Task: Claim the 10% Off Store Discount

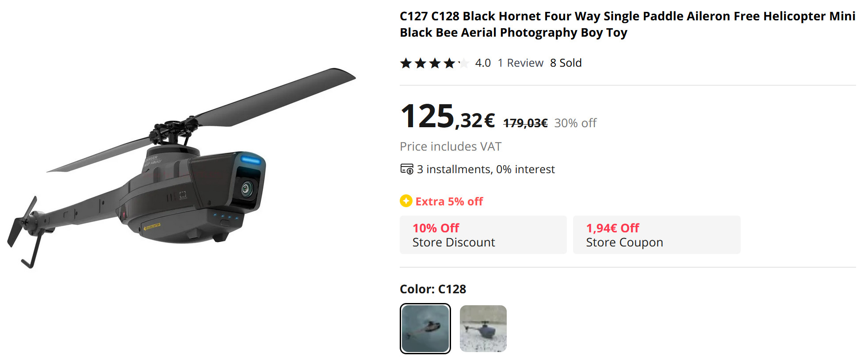Action: click(483, 235)
